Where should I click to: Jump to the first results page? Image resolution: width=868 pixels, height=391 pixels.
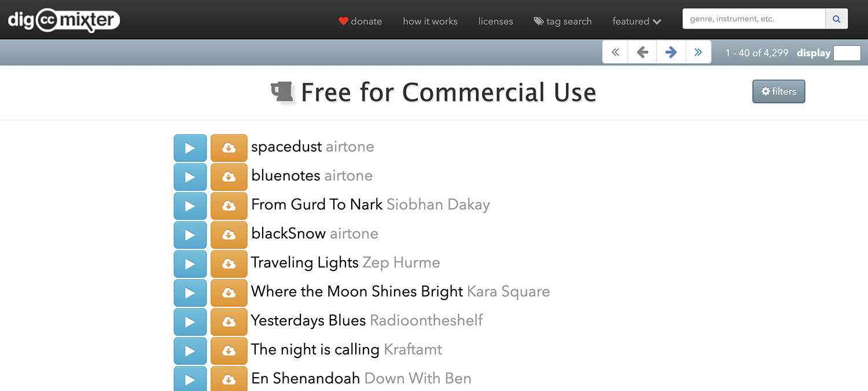[x=615, y=52]
